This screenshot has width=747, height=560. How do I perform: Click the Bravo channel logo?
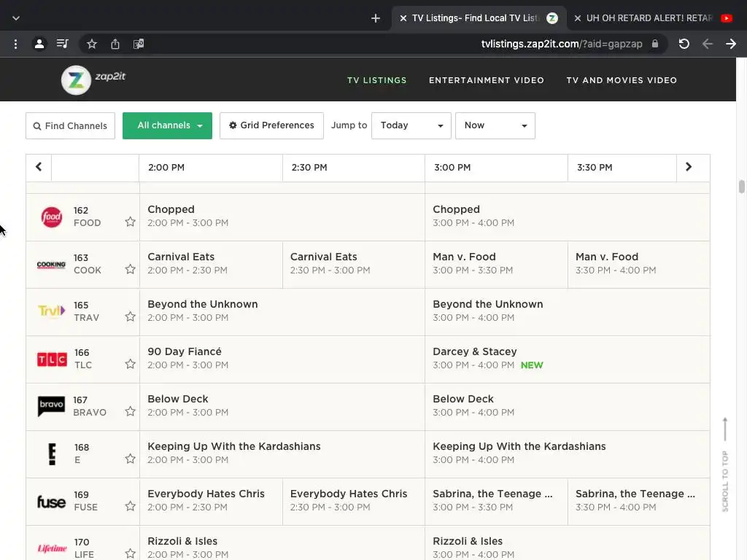point(52,406)
